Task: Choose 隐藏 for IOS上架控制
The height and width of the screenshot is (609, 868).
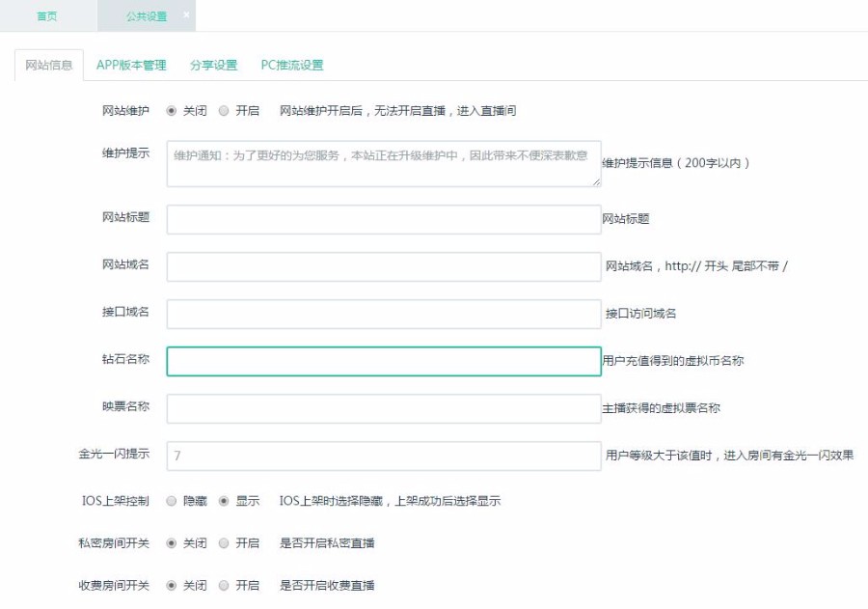Action: 172,501
